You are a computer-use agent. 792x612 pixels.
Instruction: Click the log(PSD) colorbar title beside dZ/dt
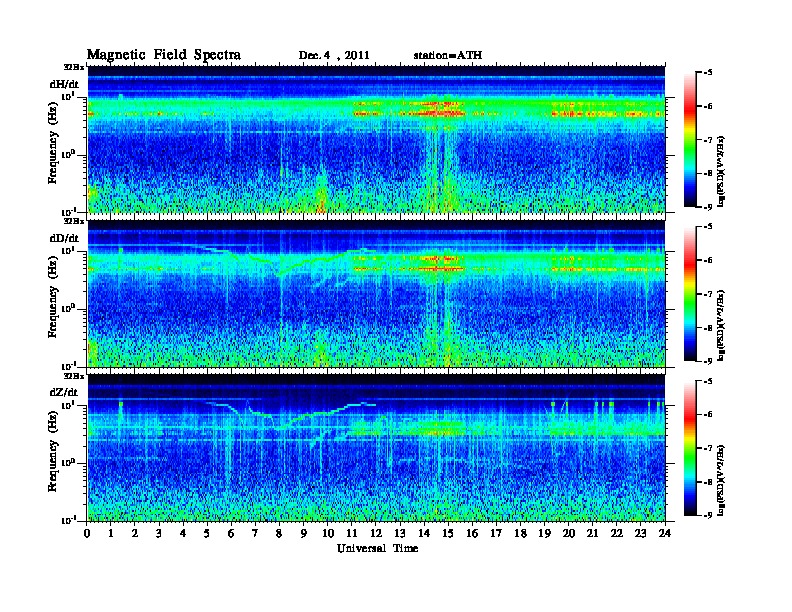721,480
